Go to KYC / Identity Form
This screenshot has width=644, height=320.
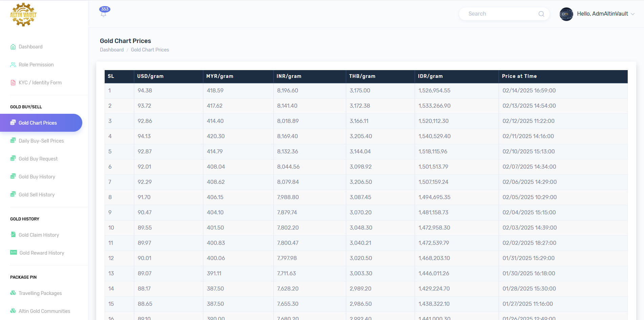click(x=40, y=83)
